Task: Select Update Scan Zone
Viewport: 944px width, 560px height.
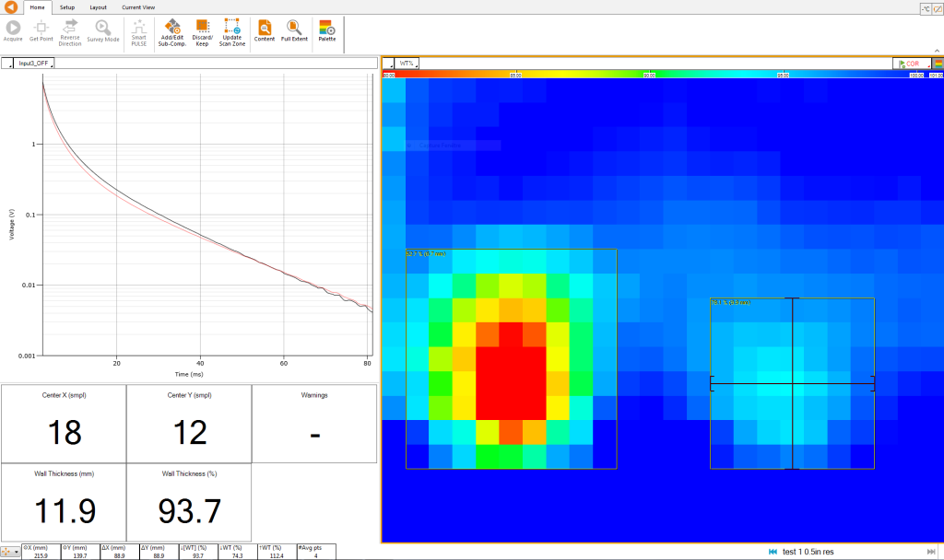Action: click(x=231, y=30)
